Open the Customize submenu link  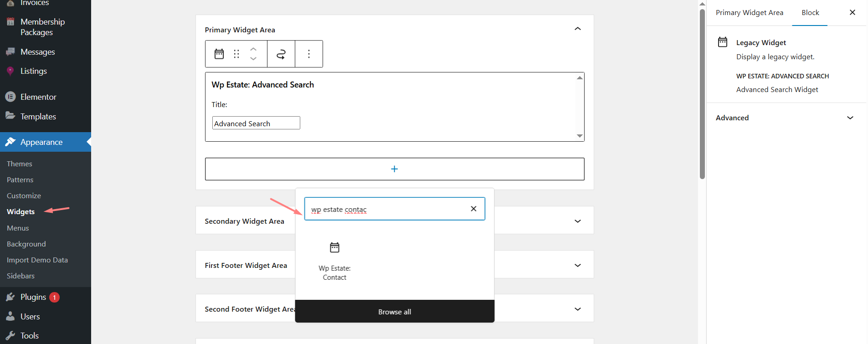(24, 196)
